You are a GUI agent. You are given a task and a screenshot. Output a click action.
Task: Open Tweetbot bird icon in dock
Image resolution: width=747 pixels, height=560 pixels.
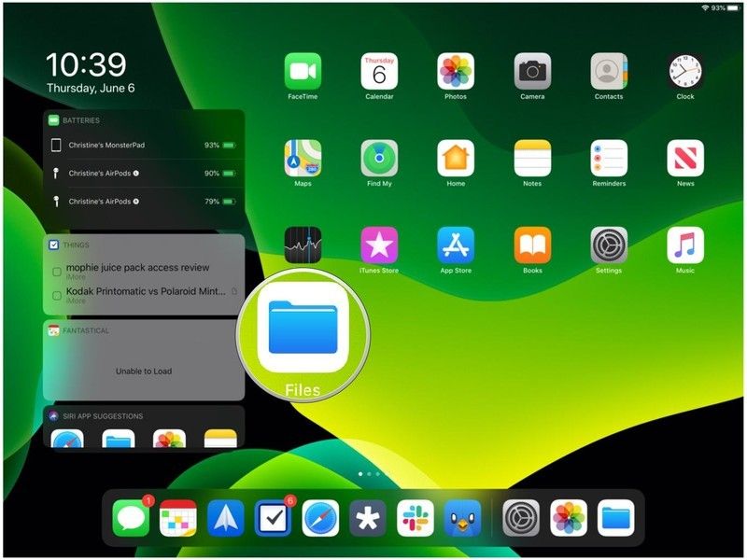coord(462,518)
